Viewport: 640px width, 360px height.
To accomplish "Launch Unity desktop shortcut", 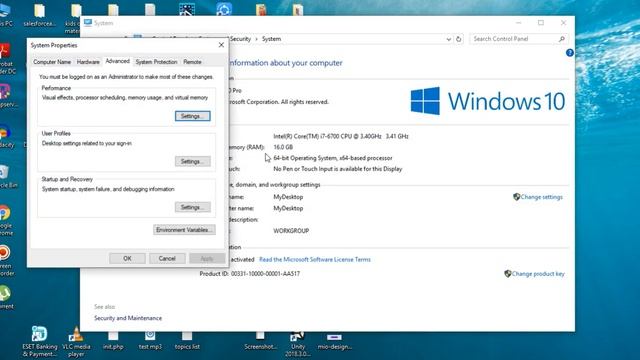I will 298,343.
